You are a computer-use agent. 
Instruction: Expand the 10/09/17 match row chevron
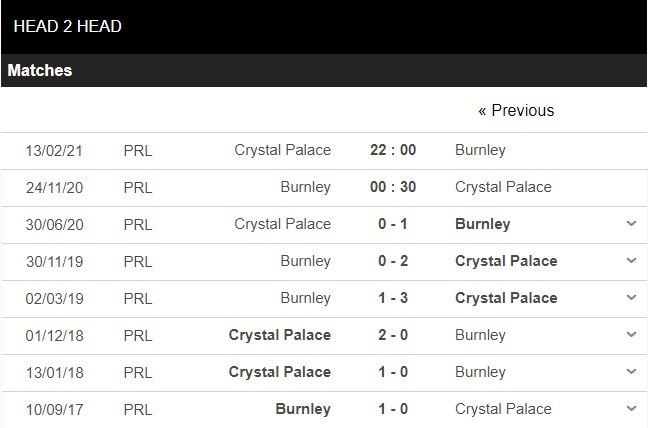tap(631, 409)
